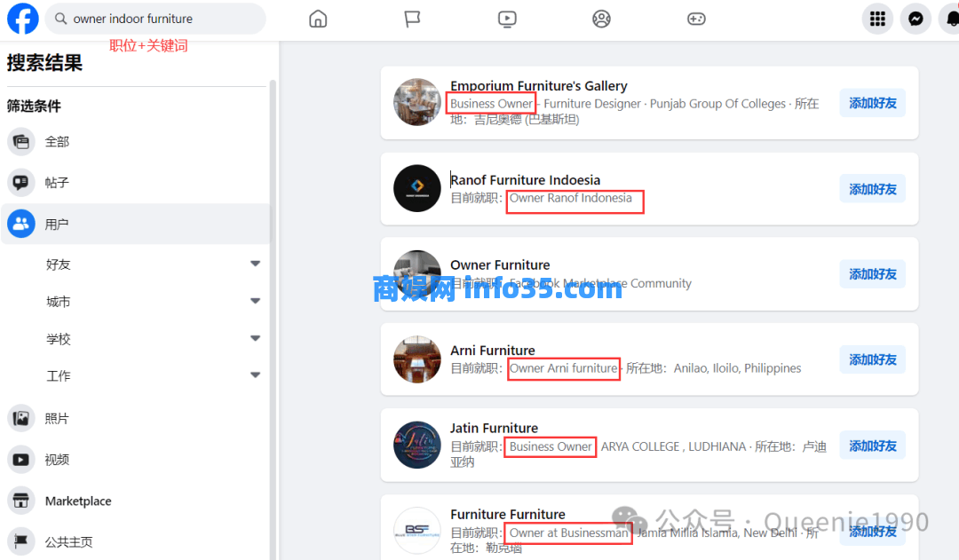Open the Groups icon in top bar

click(x=601, y=19)
